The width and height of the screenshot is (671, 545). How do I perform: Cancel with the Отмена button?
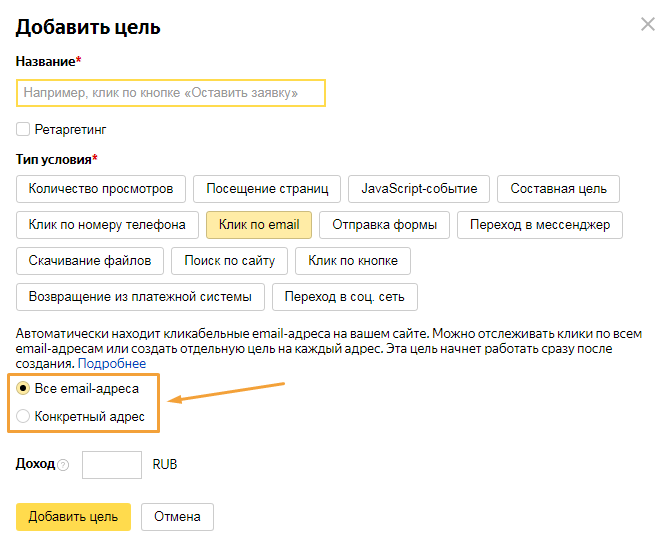click(x=177, y=516)
